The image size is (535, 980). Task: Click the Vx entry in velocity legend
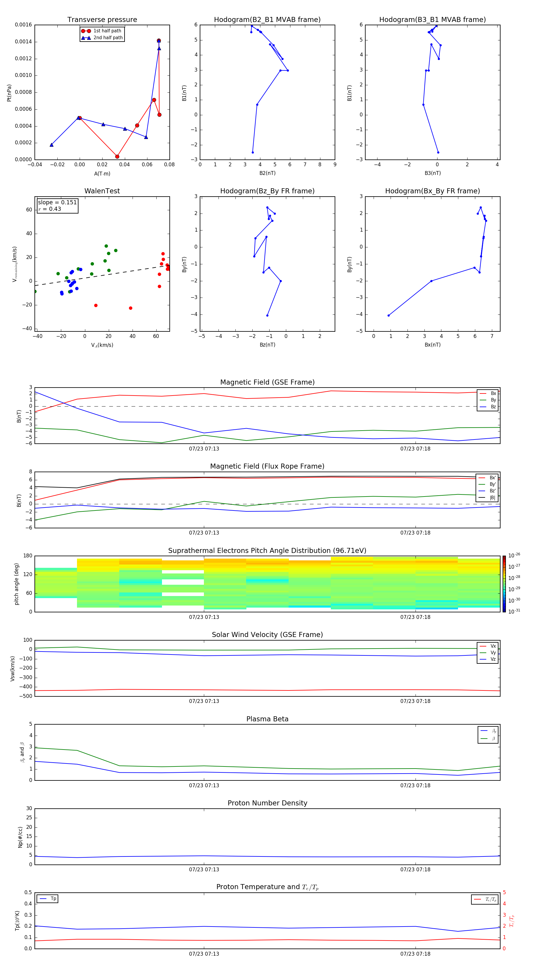click(x=488, y=646)
